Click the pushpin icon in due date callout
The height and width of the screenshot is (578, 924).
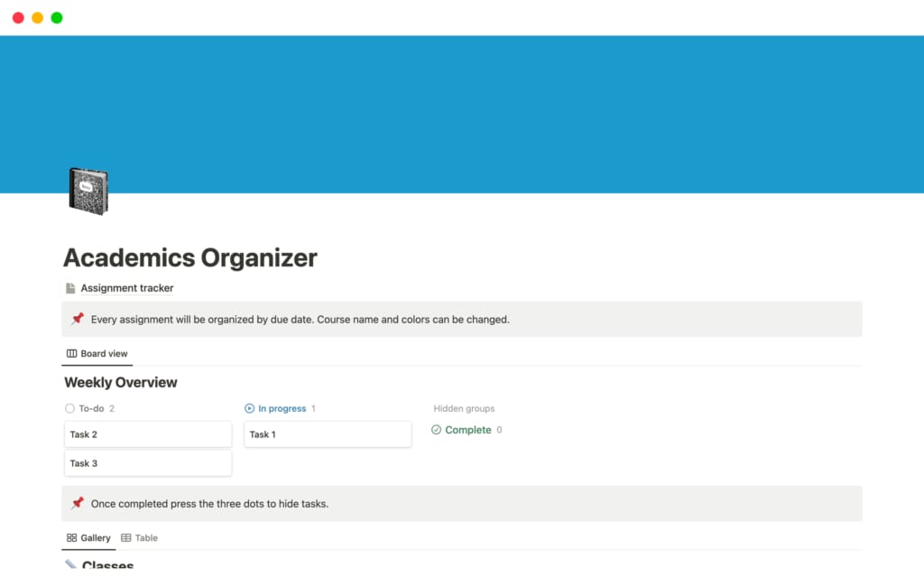78,319
